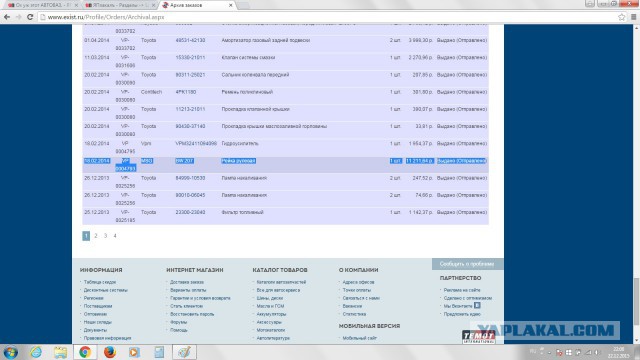Open the Адреса офисов link
Image resolution: width=640 pixels, height=360 pixels.
[358, 282]
